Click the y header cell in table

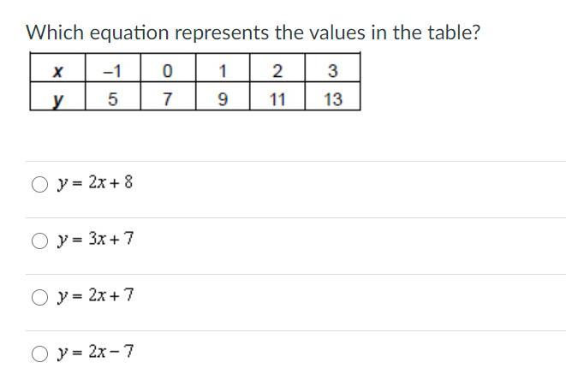coord(57,96)
